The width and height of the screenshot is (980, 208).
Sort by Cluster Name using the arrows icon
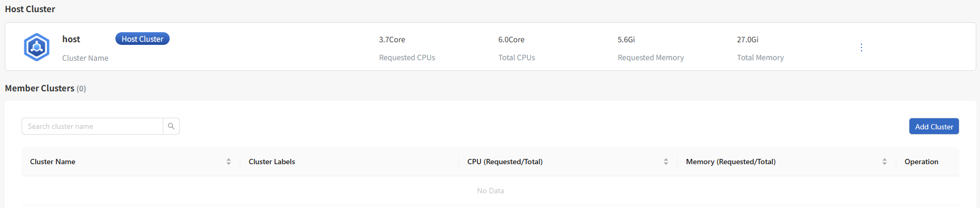[229, 162]
